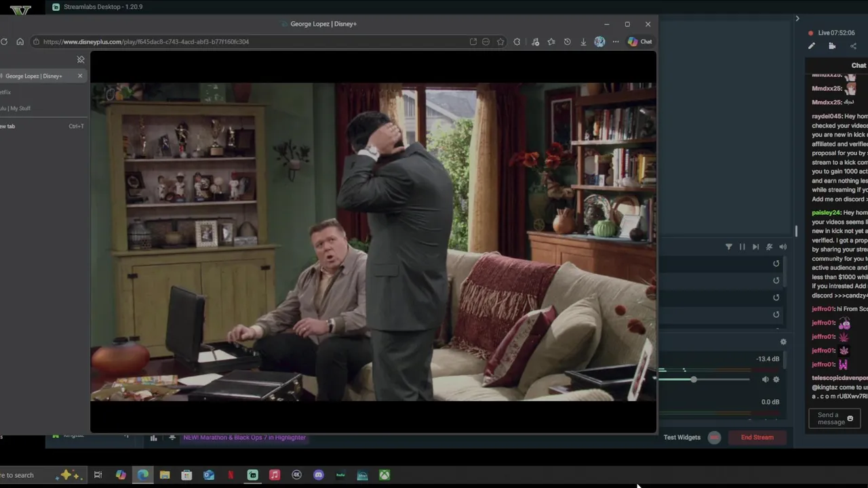Screen dimensions: 868x488
Task: Open browser History icon
Action: coord(567,41)
